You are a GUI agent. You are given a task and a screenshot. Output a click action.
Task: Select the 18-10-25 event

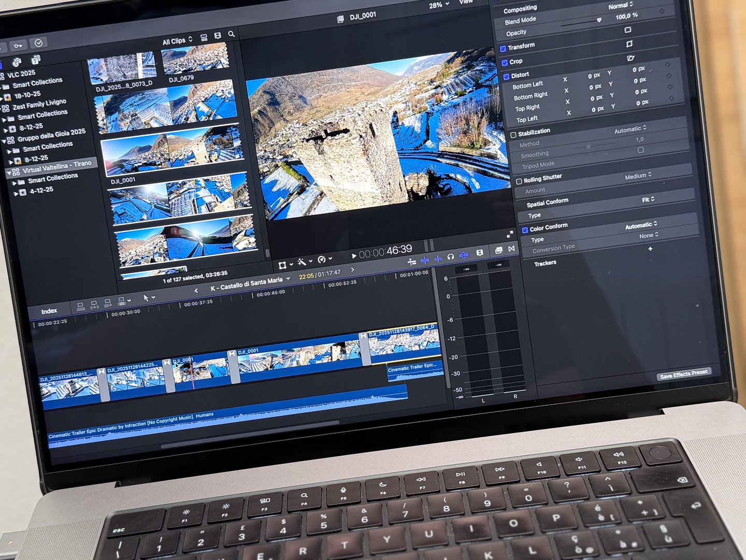(27, 95)
